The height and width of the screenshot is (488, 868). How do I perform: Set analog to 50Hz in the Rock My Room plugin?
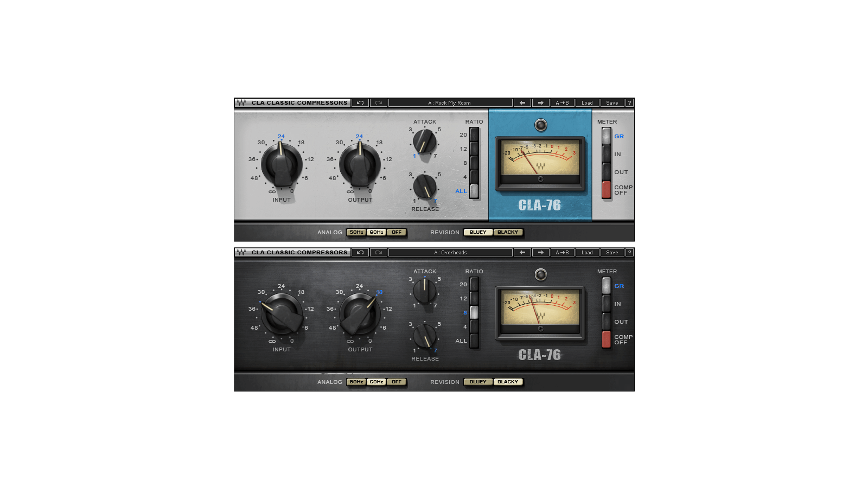tap(356, 232)
